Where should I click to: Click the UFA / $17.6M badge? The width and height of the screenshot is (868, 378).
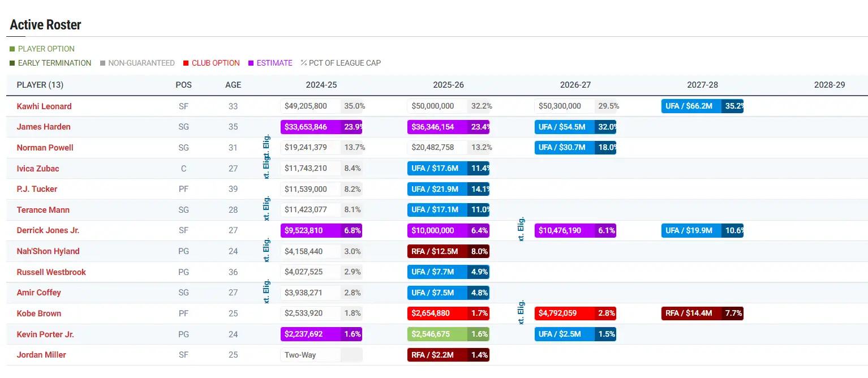point(448,169)
